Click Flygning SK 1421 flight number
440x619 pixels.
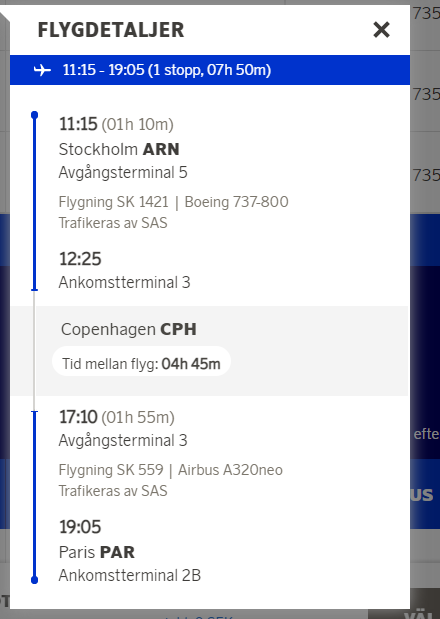pos(114,202)
